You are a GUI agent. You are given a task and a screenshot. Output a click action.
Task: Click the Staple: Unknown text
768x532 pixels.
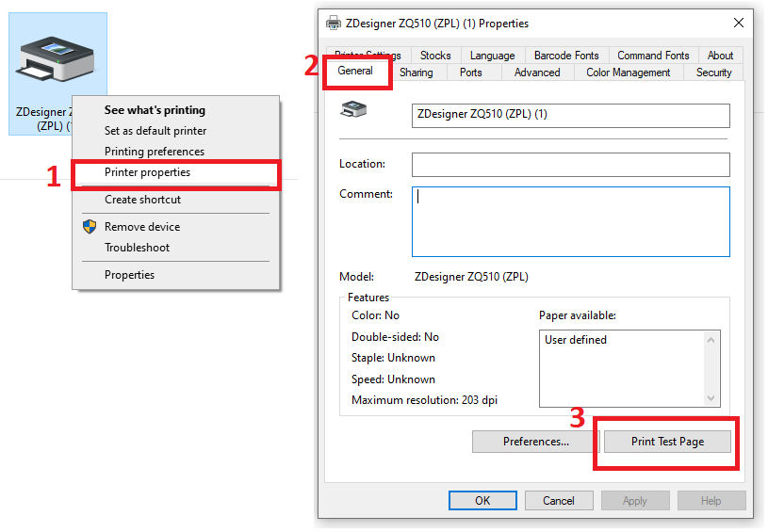(x=393, y=358)
